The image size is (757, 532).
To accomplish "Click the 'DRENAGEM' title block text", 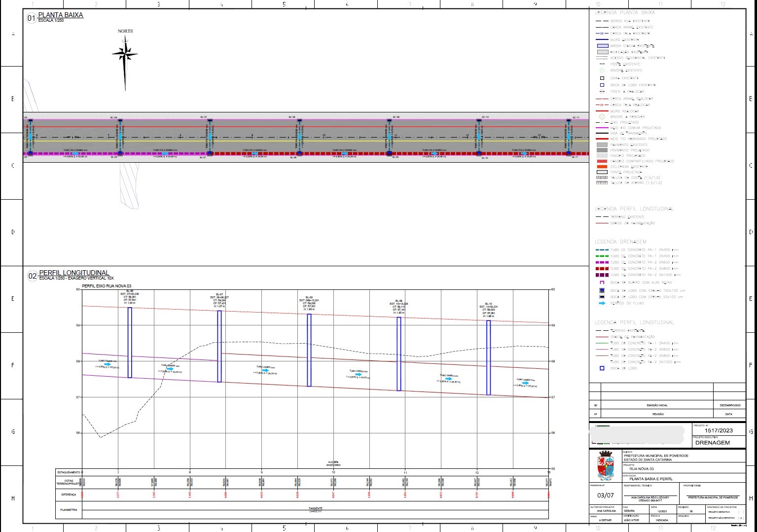I will [712, 443].
